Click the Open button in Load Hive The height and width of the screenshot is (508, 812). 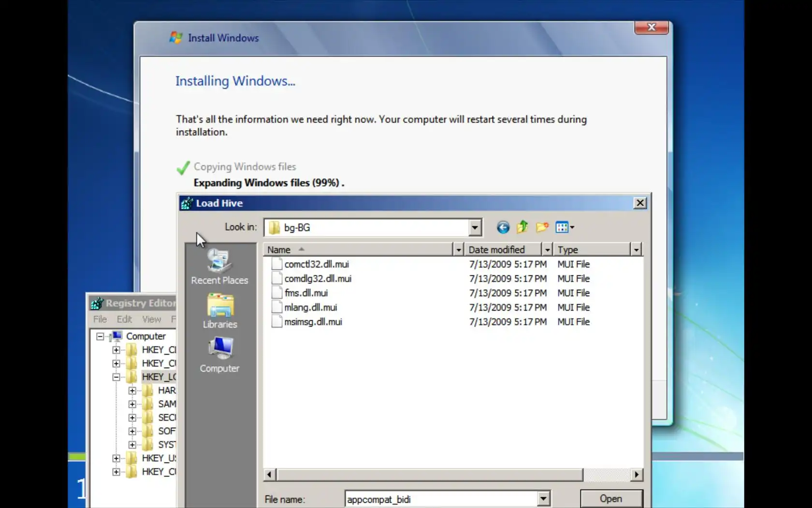tap(611, 499)
